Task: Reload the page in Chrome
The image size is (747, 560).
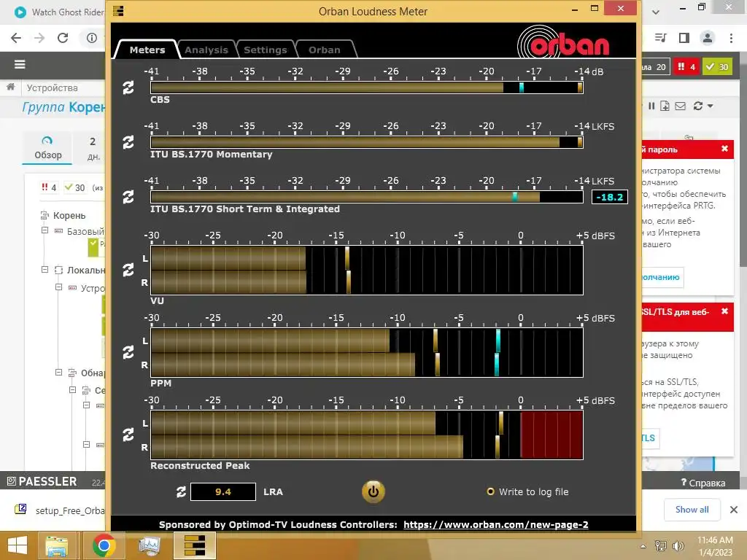Action: (63, 38)
